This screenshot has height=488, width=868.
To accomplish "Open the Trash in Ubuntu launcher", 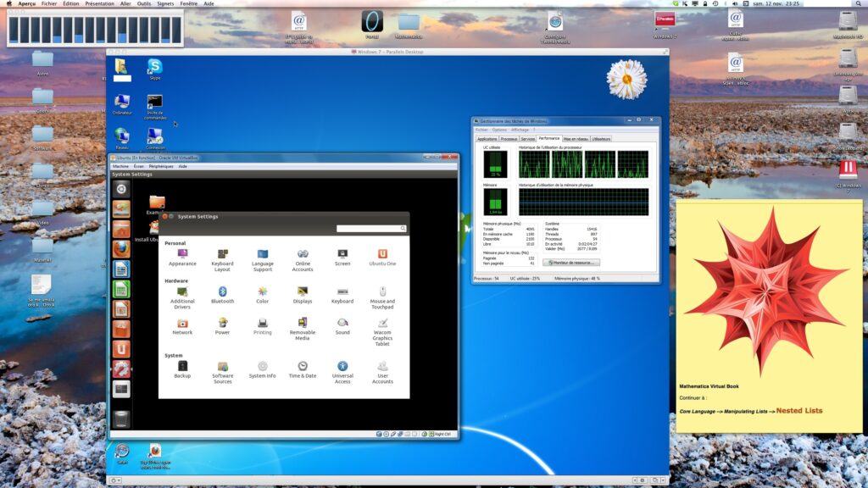I will click(121, 419).
